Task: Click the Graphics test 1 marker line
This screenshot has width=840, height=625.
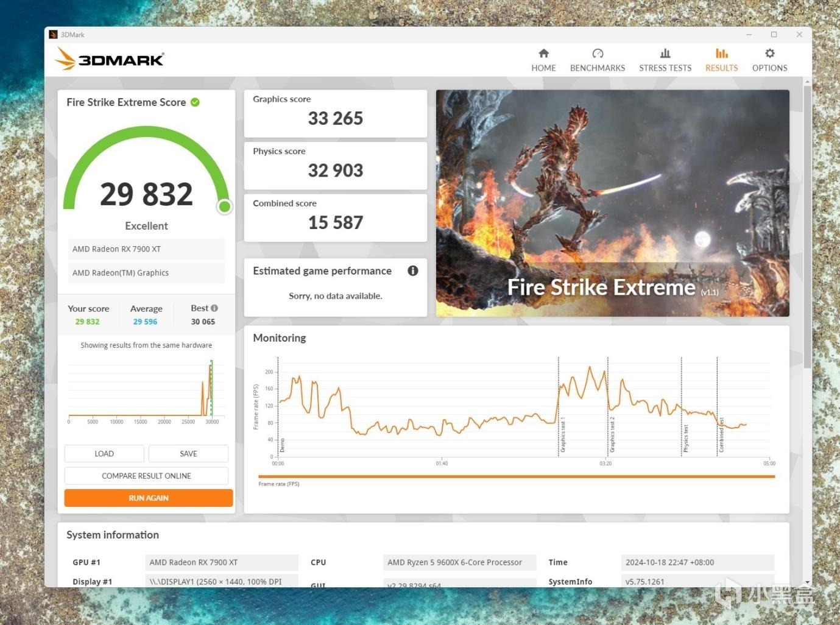Action: click(x=559, y=406)
